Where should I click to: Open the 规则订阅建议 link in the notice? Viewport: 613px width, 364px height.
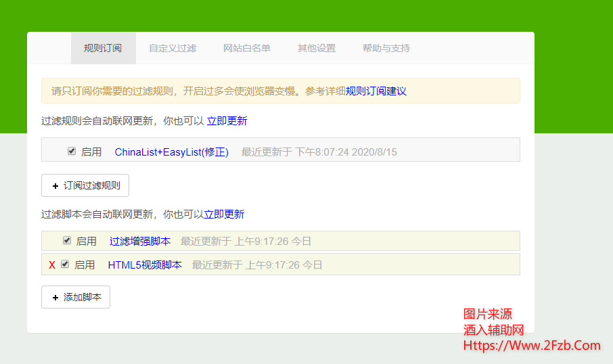pyautogui.click(x=376, y=91)
